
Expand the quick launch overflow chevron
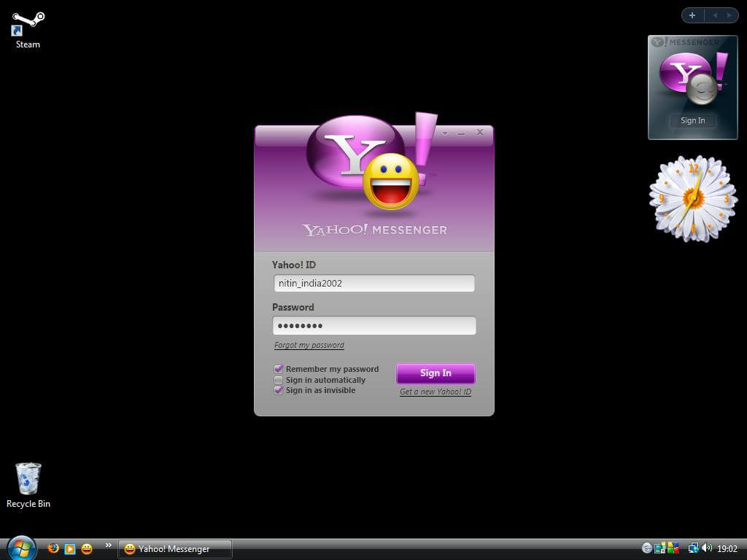[x=109, y=545]
